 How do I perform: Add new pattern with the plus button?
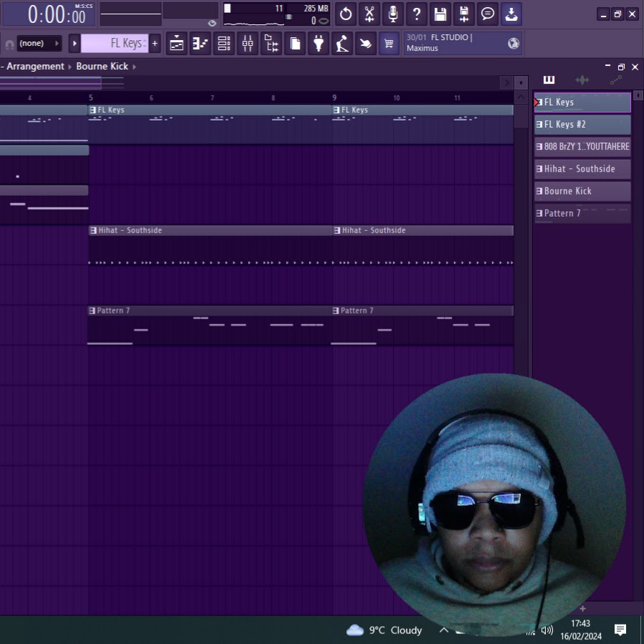155,43
